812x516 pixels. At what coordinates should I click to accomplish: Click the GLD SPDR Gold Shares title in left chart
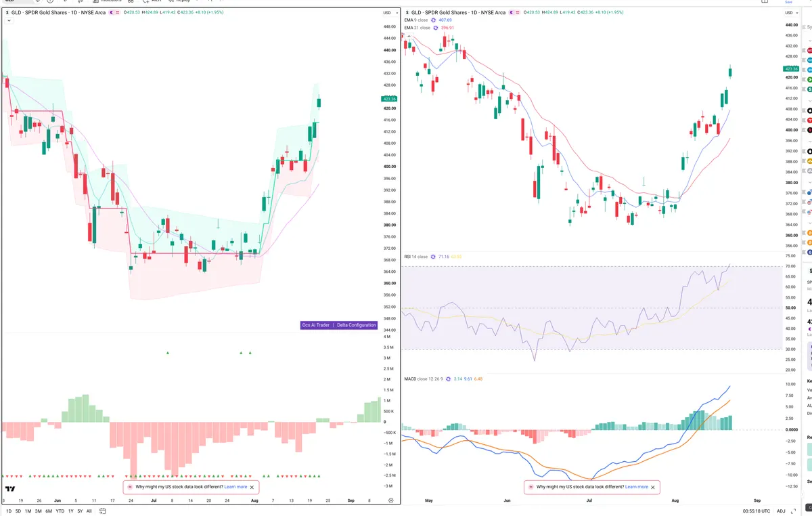point(59,12)
